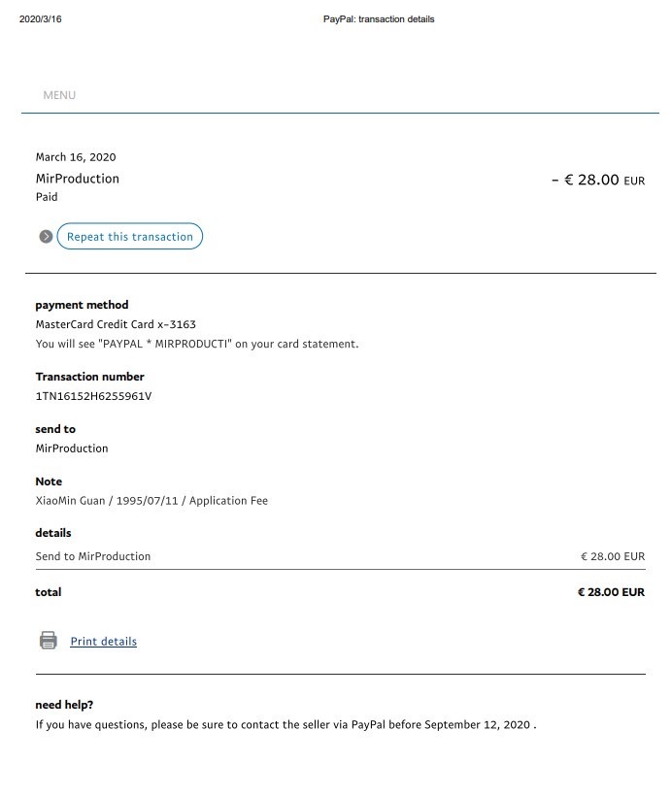Click the March 16, 2020 transaction date
Screen dimensions: 672x797
[x=76, y=157]
